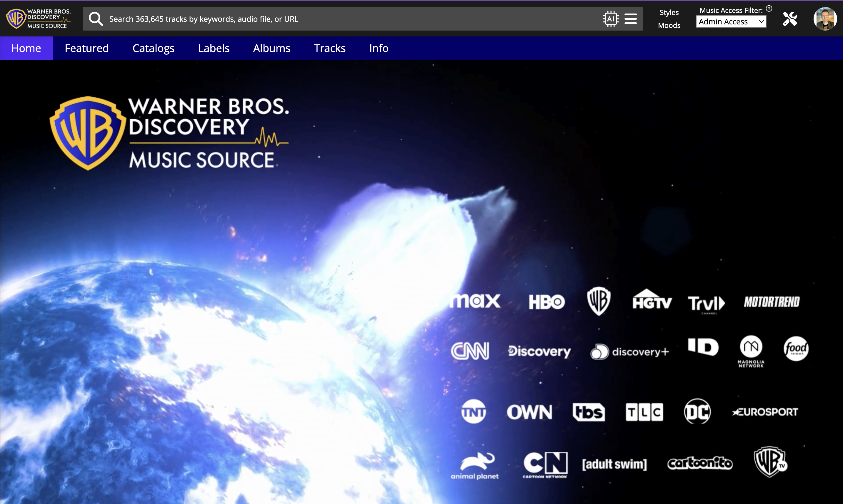This screenshot has width=843, height=504.
Task: Click the magnifying glass search icon
Action: [96, 19]
